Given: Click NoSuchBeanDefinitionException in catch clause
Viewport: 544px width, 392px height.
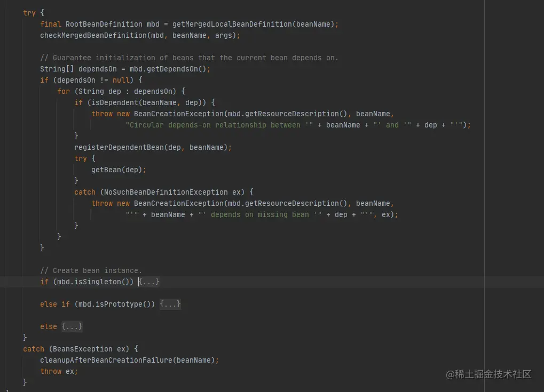Looking at the screenshot, I should pos(166,192).
